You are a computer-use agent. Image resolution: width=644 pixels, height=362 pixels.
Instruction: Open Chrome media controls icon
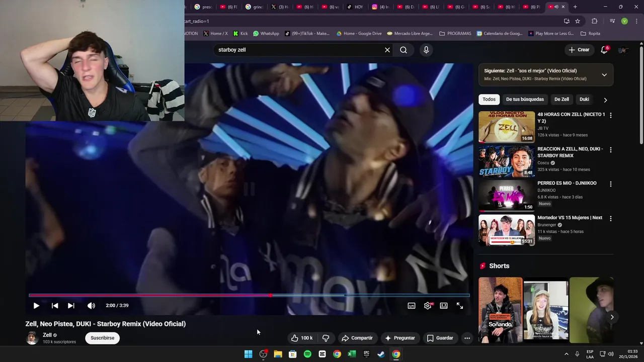click(x=612, y=21)
